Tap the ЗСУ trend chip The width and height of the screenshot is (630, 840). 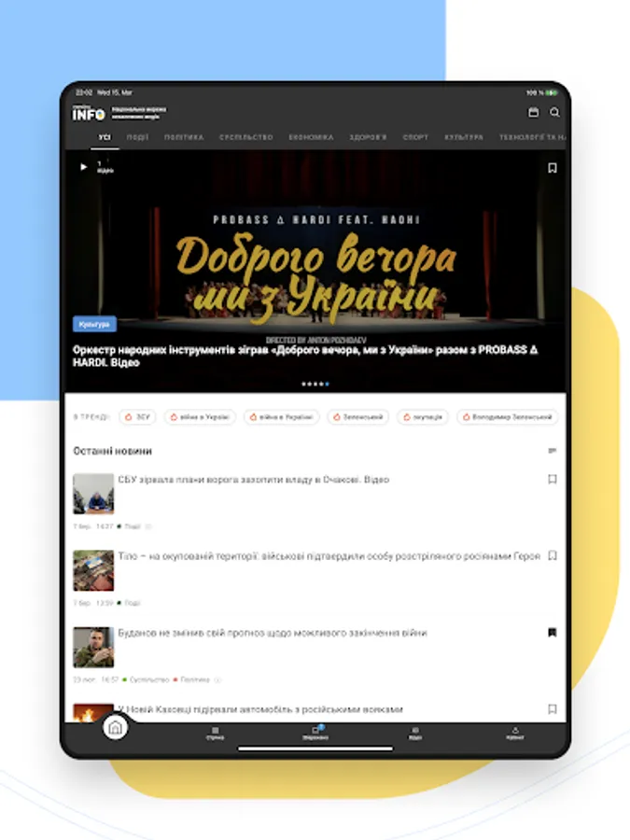tap(138, 417)
